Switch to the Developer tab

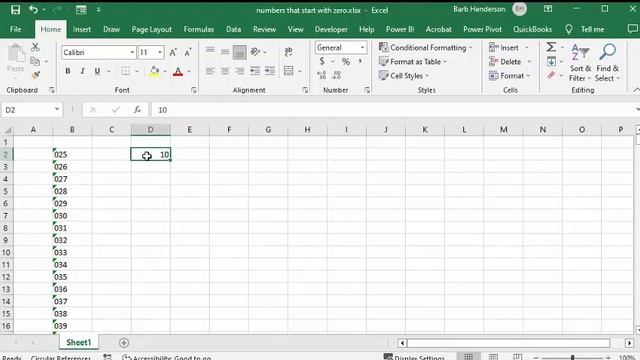click(331, 29)
